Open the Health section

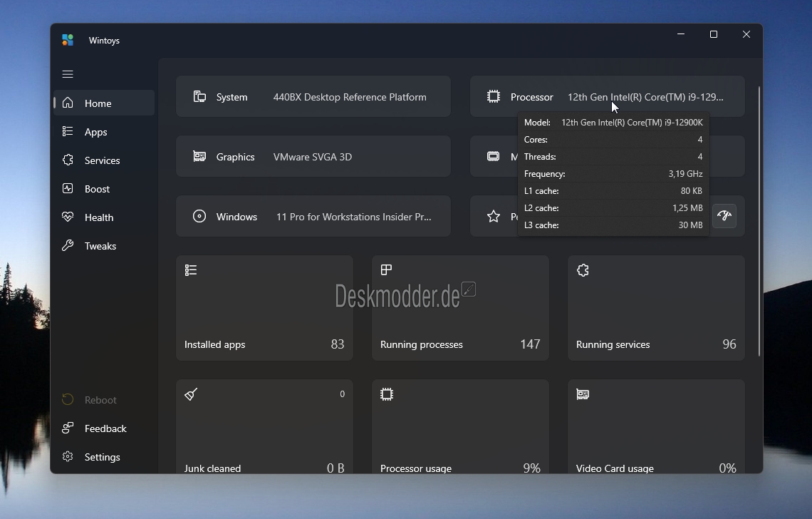[104, 217]
